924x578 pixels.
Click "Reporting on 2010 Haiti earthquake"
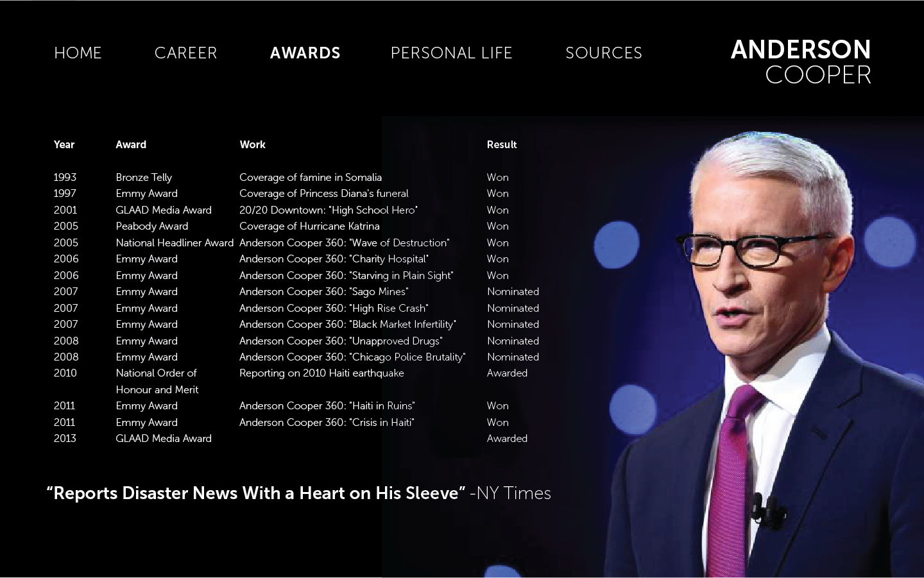click(x=321, y=373)
